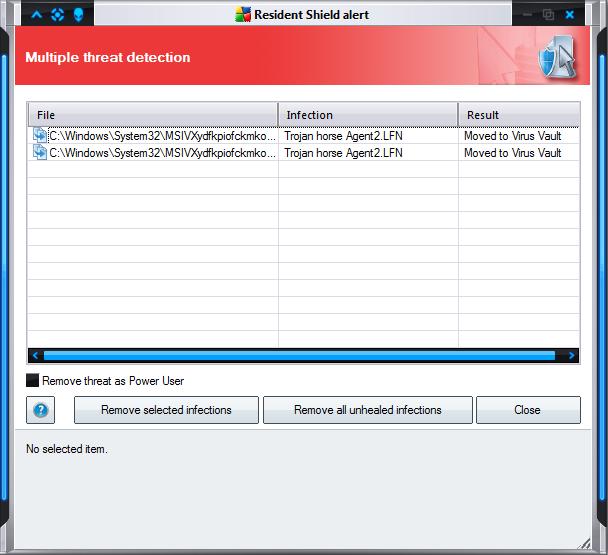Click Remove selected infections button
Image resolution: width=608 pixels, height=555 pixels.
click(166, 410)
